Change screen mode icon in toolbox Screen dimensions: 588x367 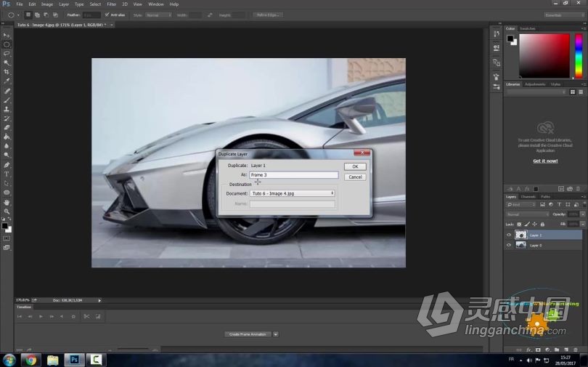[7, 248]
